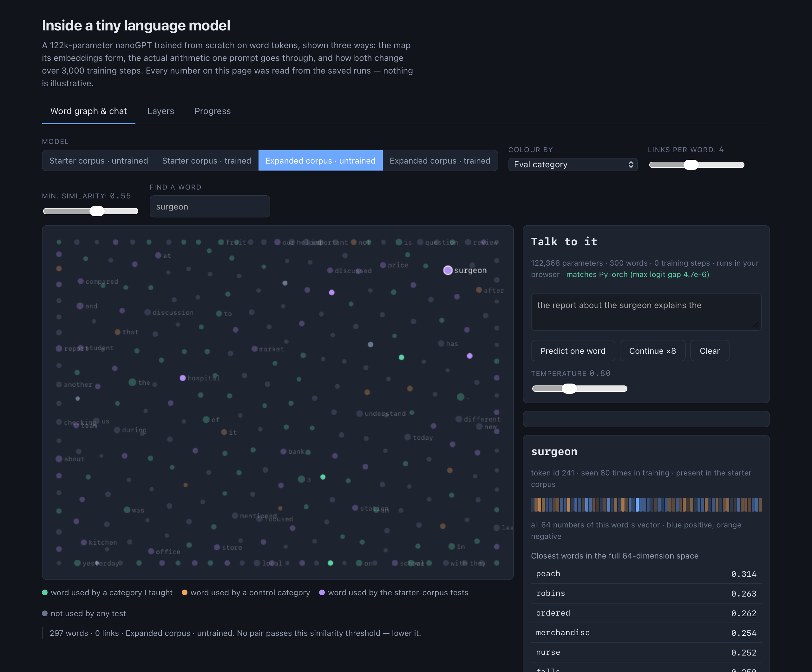Click the different node in the graph
This screenshot has height=672, width=812.
[x=459, y=419]
